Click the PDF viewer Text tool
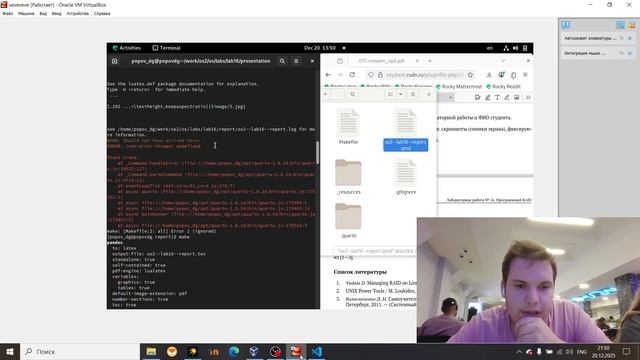This screenshot has width=640, height=360. click(497, 98)
